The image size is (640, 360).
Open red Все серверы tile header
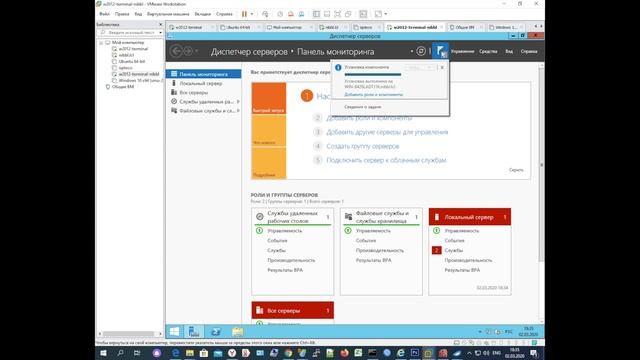tap(293, 310)
